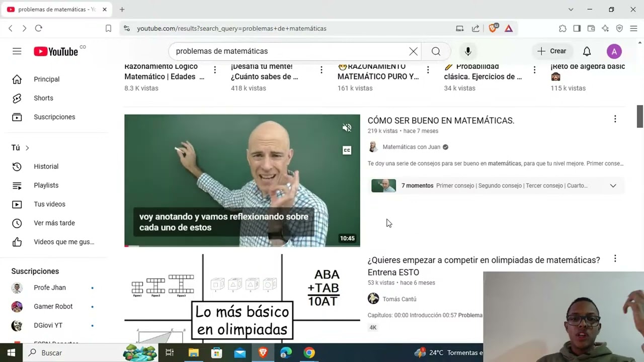Click the page vertical scrollbar thumb

pos(640,117)
